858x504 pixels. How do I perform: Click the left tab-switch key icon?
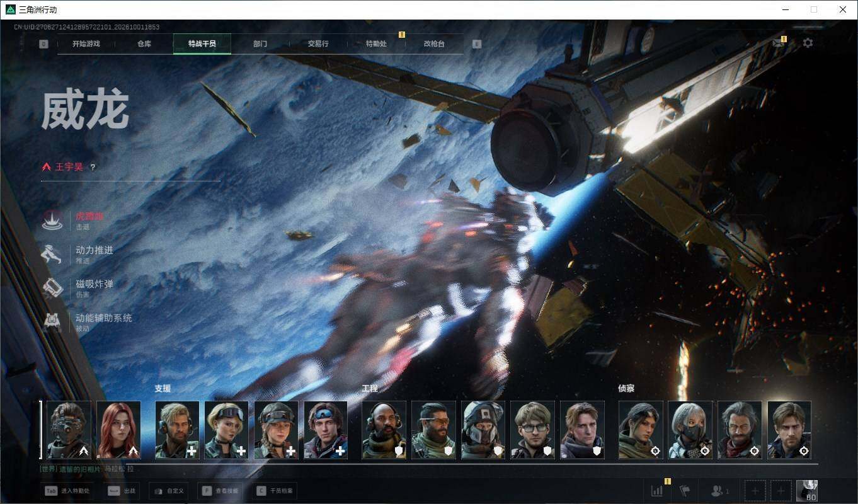pyautogui.click(x=43, y=44)
